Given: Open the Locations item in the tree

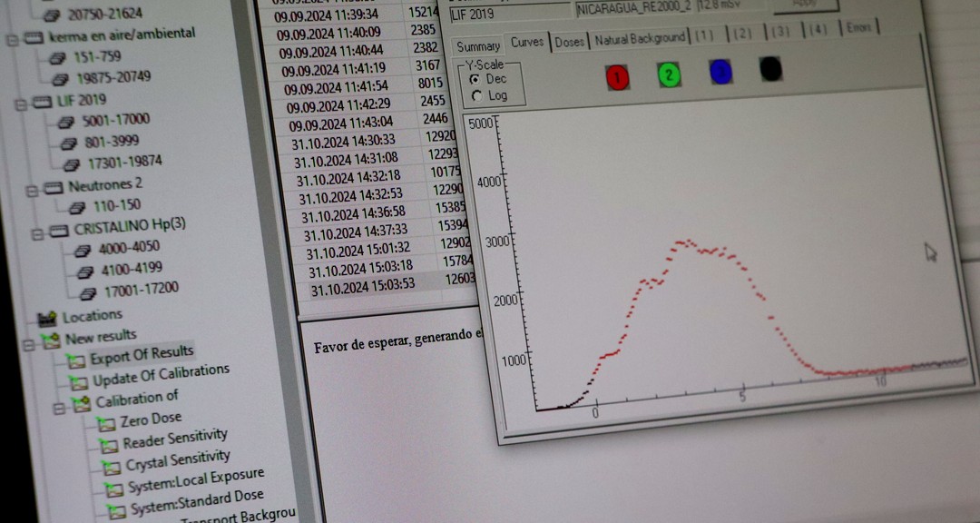Looking at the screenshot, I should coord(92,316).
